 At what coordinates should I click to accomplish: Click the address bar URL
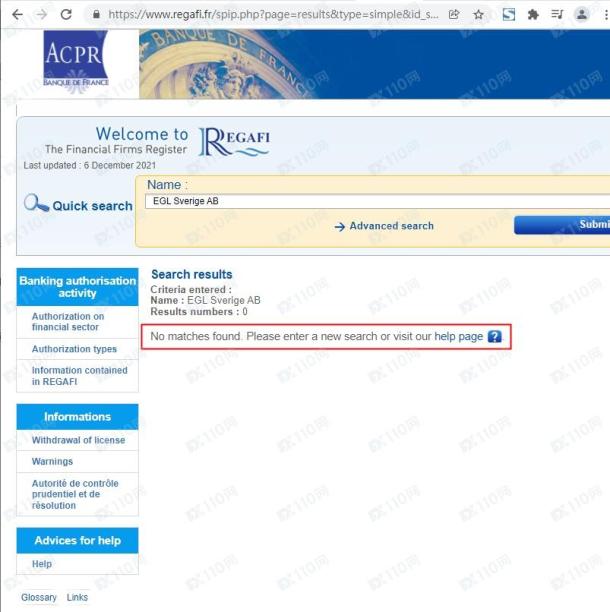(273, 15)
